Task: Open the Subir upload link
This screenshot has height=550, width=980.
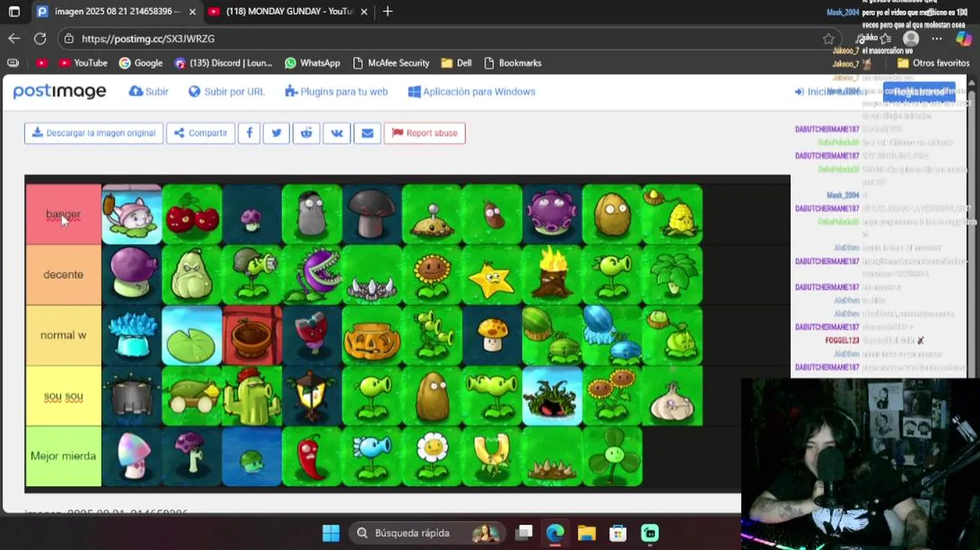Action: point(149,92)
